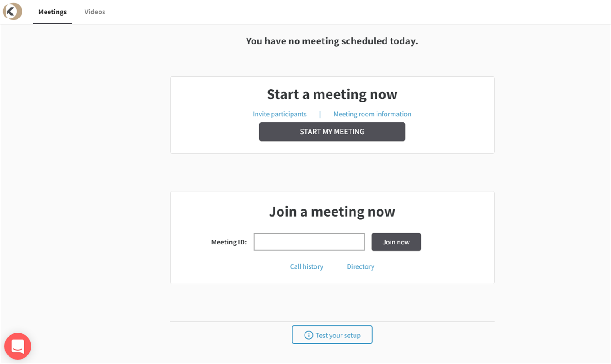Viewport: 611px width, 364px height.
Task: Open the Directory link
Action: [x=360, y=266]
